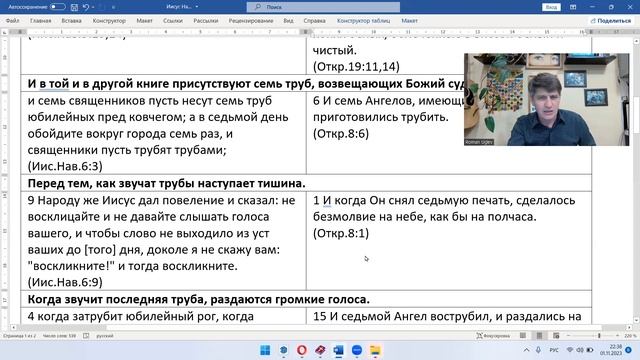Click the text (Откр.8:1)

(x=341, y=233)
